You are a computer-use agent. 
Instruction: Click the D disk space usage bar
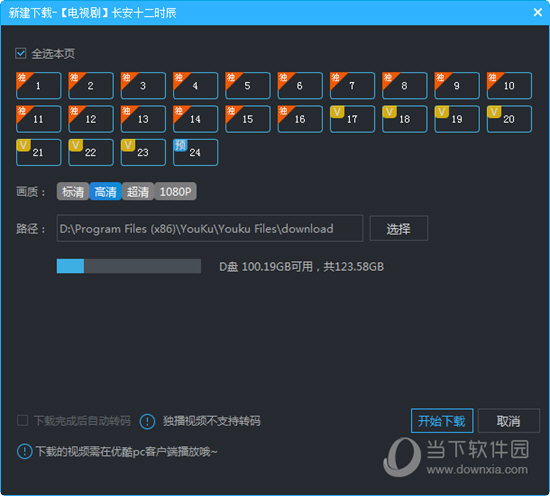coord(129,266)
